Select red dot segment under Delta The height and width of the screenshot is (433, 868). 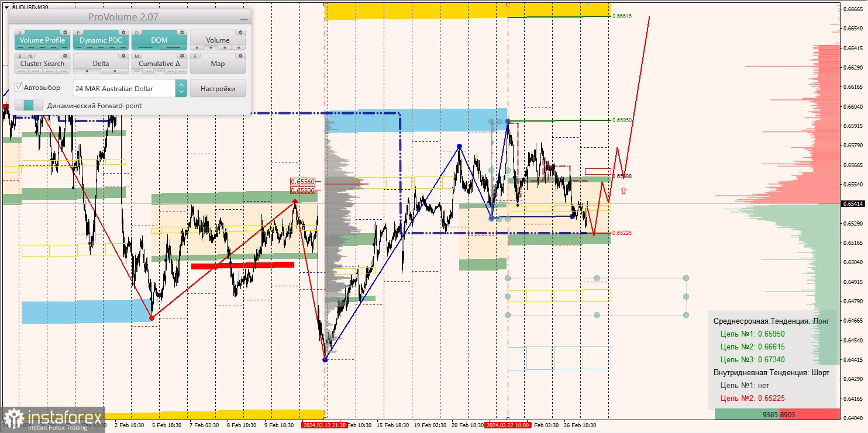pyautogui.click(x=115, y=71)
